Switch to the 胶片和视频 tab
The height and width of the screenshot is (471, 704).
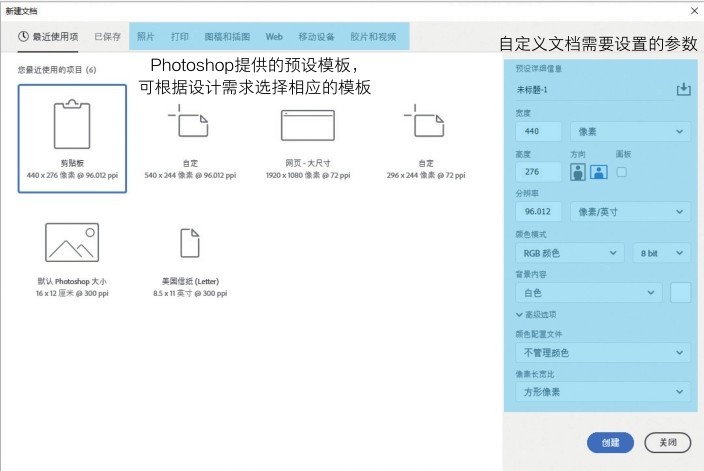coord(373,36)
